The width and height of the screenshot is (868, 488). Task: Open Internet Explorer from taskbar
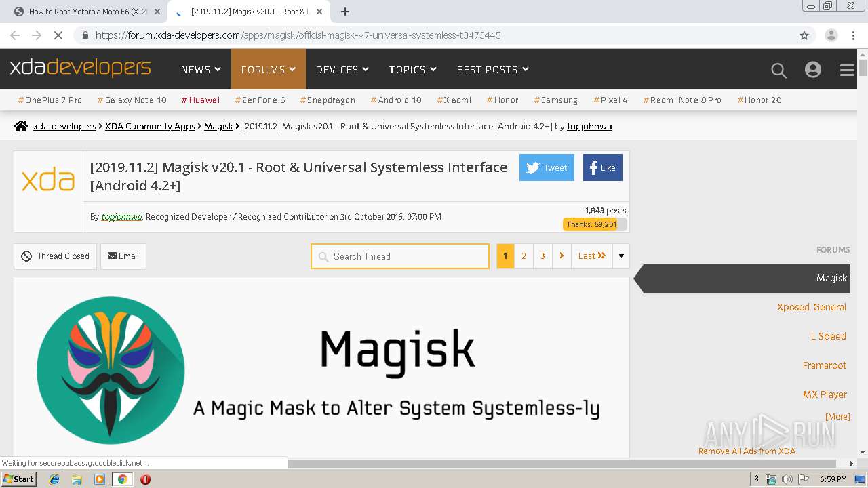tap(54, 479)
